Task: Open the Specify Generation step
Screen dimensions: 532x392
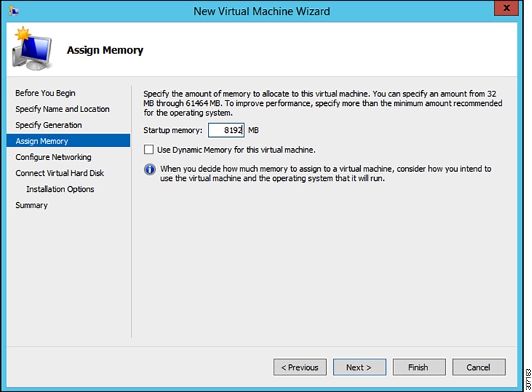Action: 48,125
